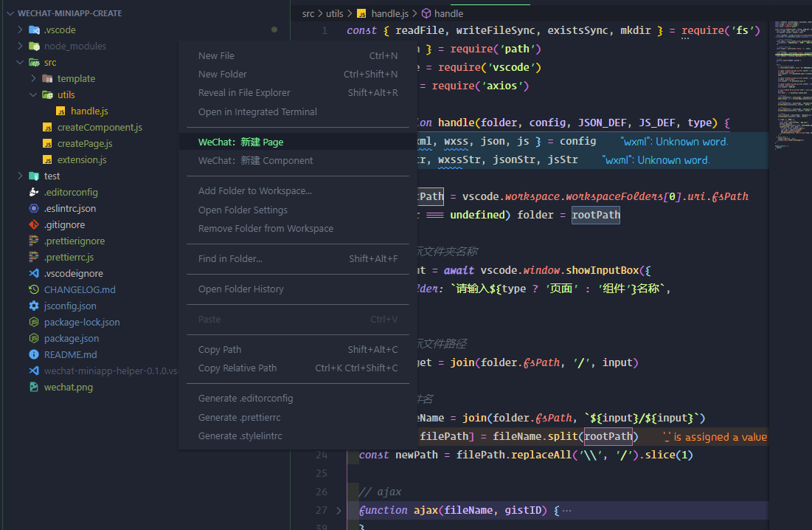Screen dimensions: 812x530
Task: Click the template folder icon
Action: click(47, 79)
